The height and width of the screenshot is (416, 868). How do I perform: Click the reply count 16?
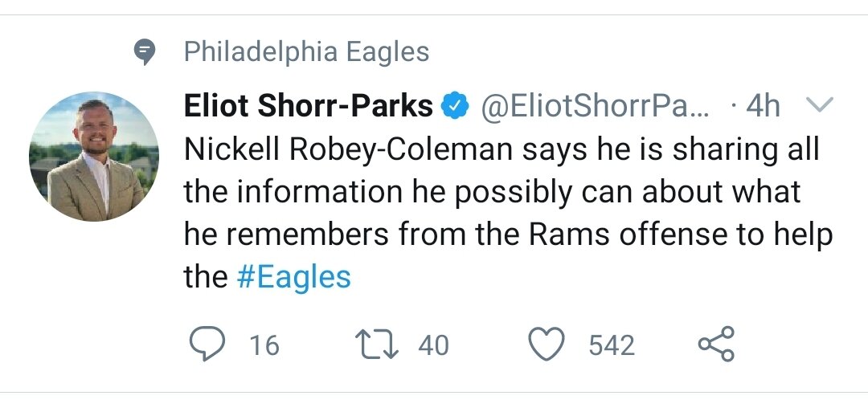point(264,346)
